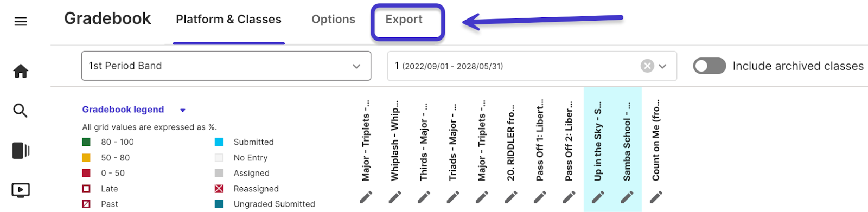
Task: Collapse the Gradebook legend arrow
Action: point(183,110)
